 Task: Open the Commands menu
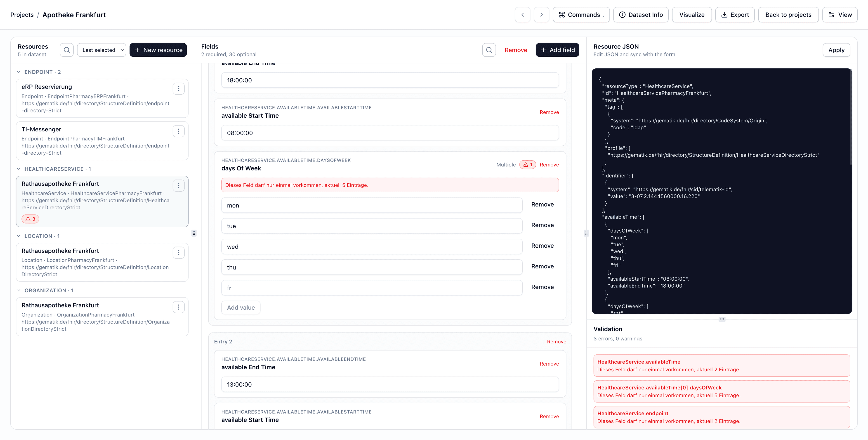click(x=581, y=14)
